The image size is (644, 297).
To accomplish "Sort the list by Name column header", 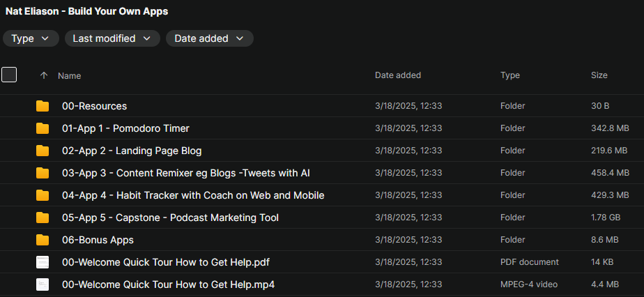I will 70,75.
